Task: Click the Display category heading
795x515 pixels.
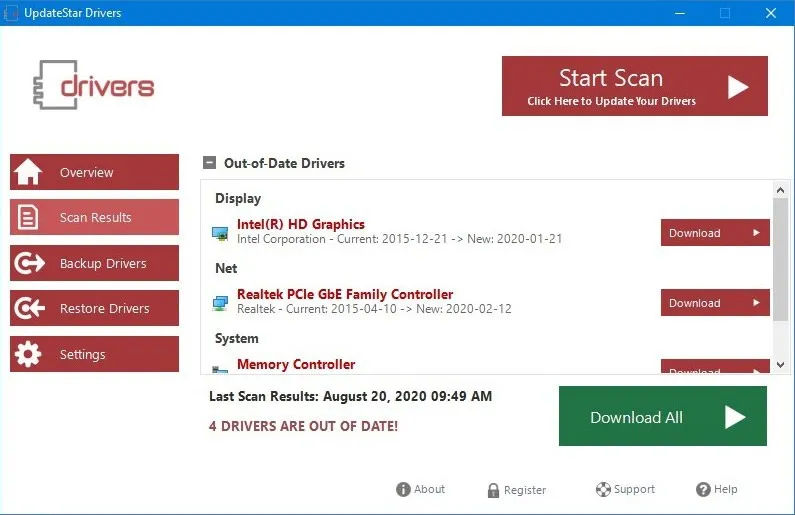Action: 238,198
